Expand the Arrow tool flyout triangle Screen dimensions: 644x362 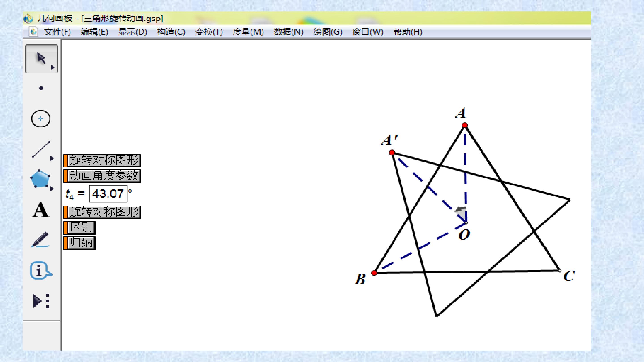(x=53, y=68)
